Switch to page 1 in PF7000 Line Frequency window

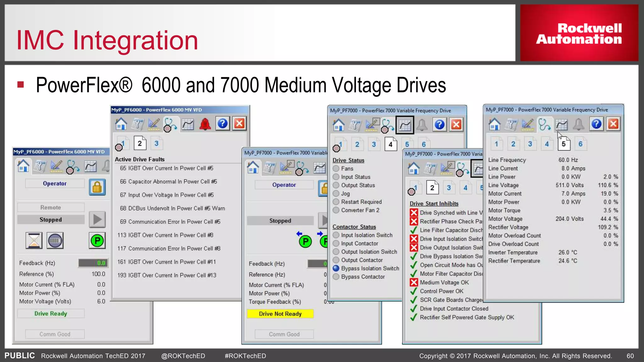tap(497, 144)
